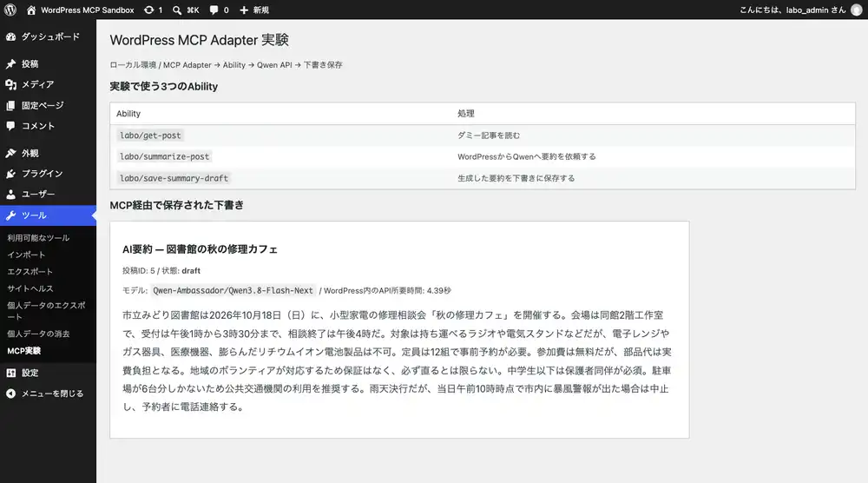This screenshot has width=868, height=483.
Task: Click the 処理 column header
Action: click(465, 114)
